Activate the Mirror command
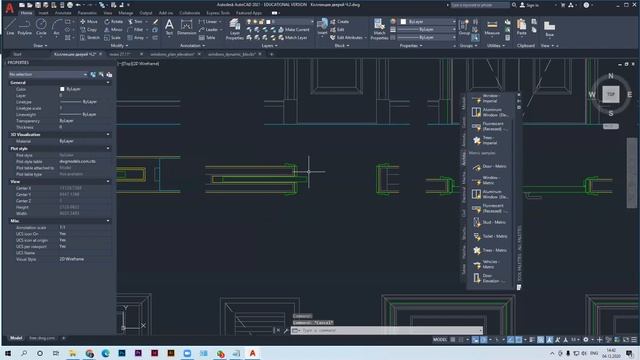640x360 pixels. tap(113, 30)
